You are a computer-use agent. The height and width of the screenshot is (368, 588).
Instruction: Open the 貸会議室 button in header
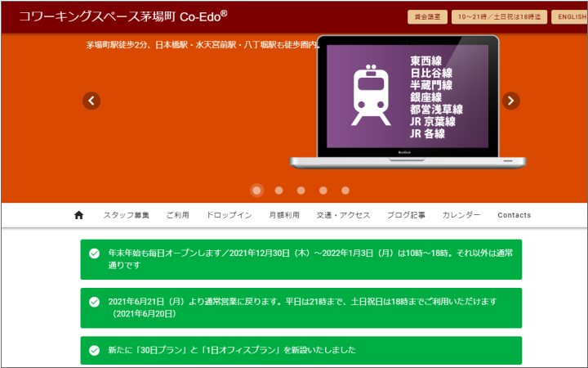(427, 17)
